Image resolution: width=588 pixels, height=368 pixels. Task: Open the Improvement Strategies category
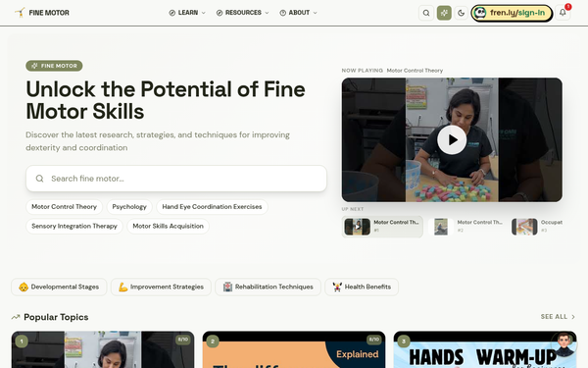[161, 287]
